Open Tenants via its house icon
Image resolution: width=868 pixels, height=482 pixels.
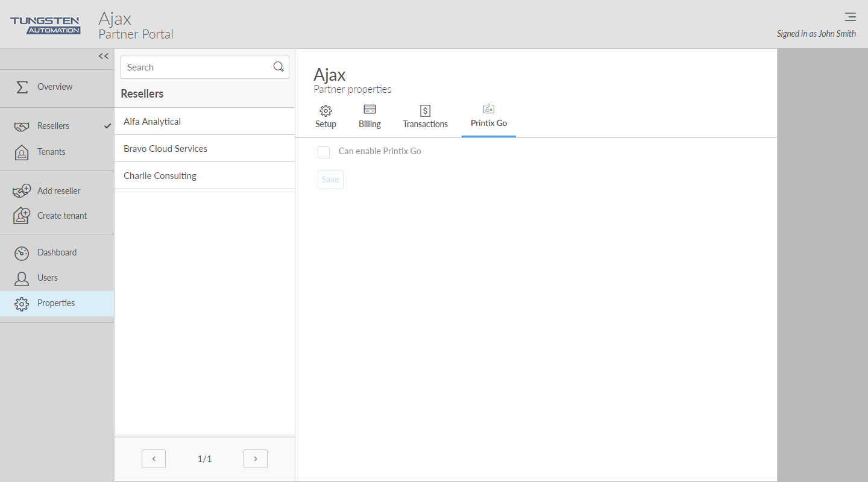point(22,152)
